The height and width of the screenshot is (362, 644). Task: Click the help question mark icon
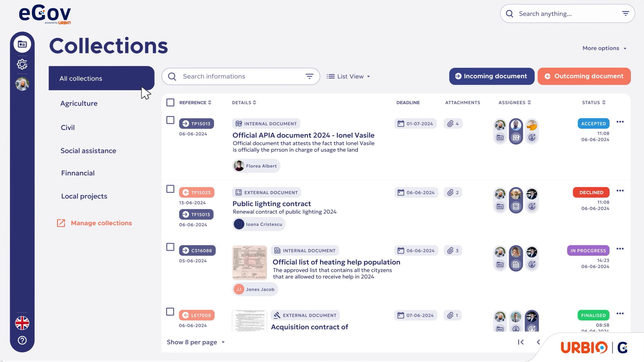point(22,340)
